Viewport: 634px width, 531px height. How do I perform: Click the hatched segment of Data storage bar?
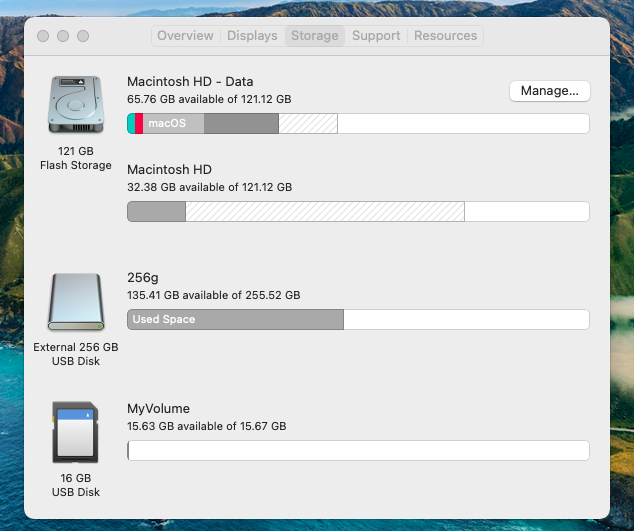[x=308, y=123]
